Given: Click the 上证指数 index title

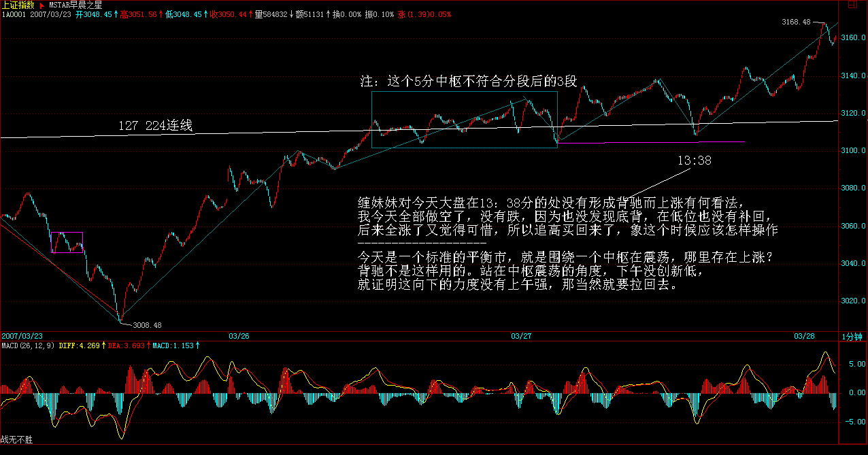Looking at the screenshot, I should pyautogui.click(x=18, y=5).
